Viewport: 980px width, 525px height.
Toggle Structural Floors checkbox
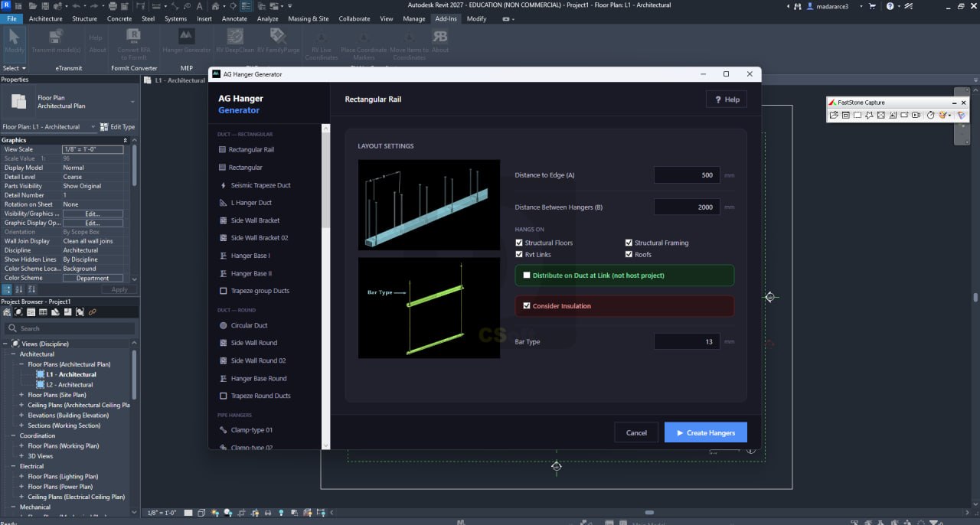tap(520, 243)
